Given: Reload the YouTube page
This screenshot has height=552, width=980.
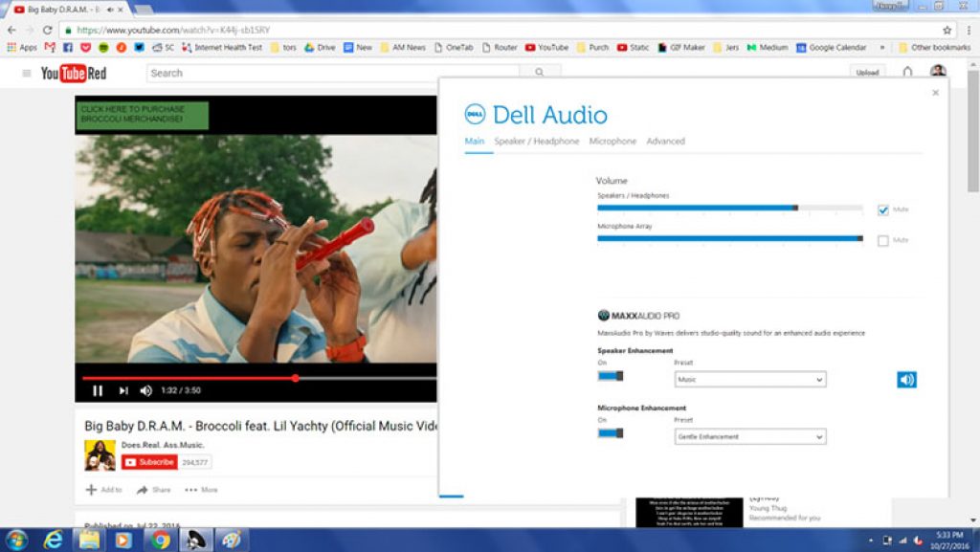Looking at the screenshot, I should (48, 30).
